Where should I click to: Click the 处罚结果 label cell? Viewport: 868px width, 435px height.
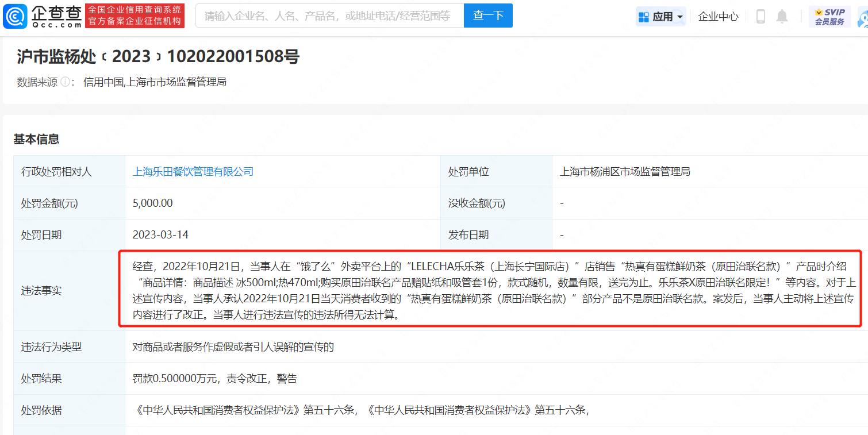(x=70, y=378)
